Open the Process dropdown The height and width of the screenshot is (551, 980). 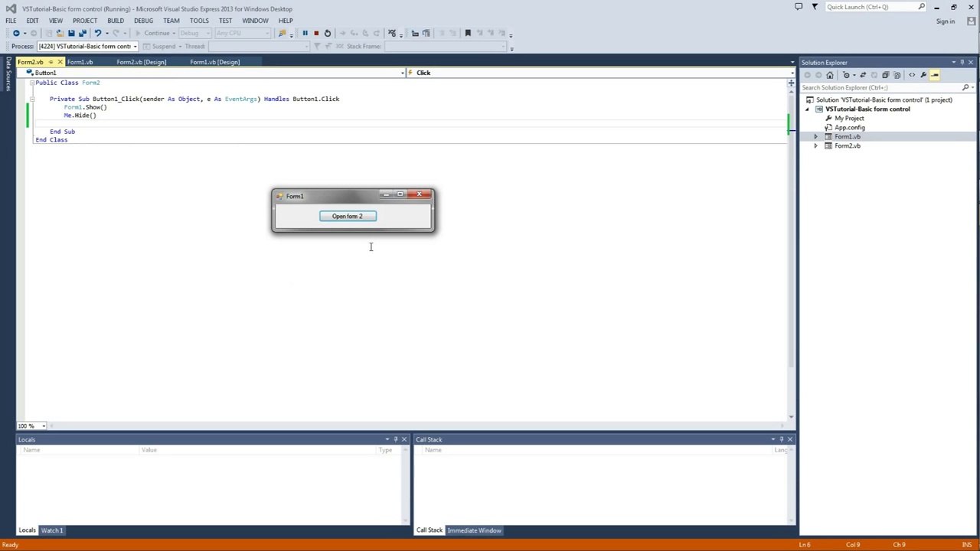tap(135, 47)
